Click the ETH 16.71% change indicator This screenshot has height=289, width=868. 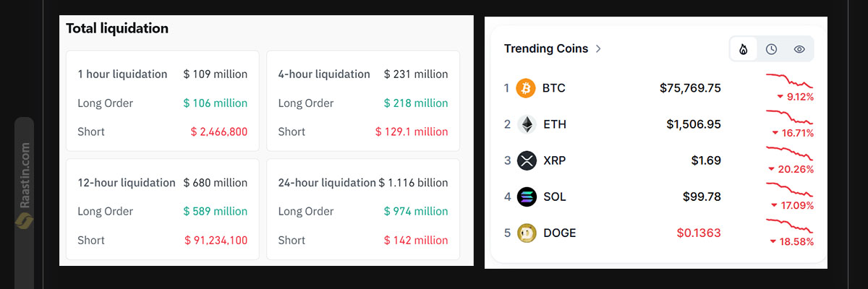[x=792, y=133]
